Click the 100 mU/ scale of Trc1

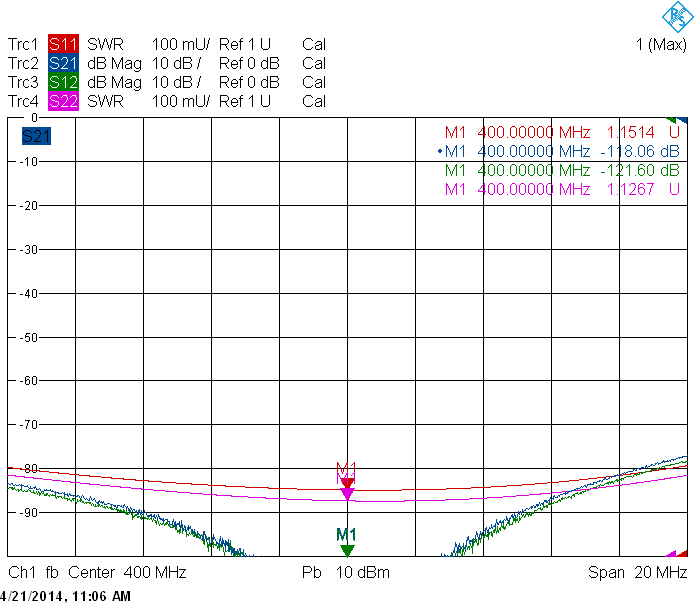[181, 44]
